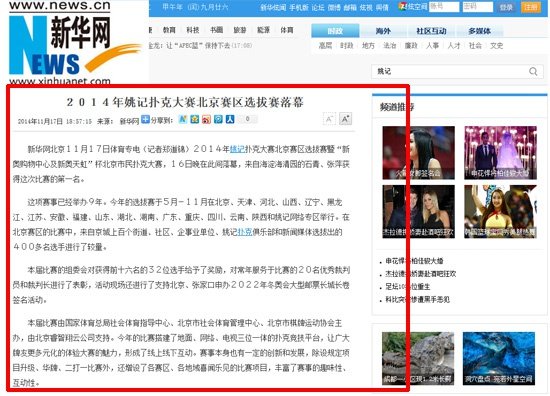
Task: Open the 体育 navigation menu item
Action: [x=287, y=30]
